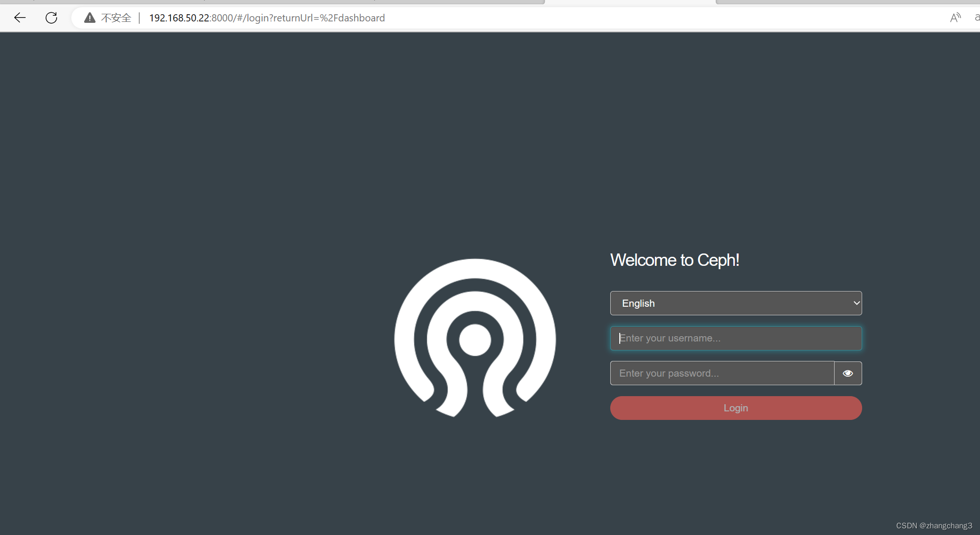Open the English language dropdown
The height and width of the screenshot is (535, 980).
click(x=735, y=303)
